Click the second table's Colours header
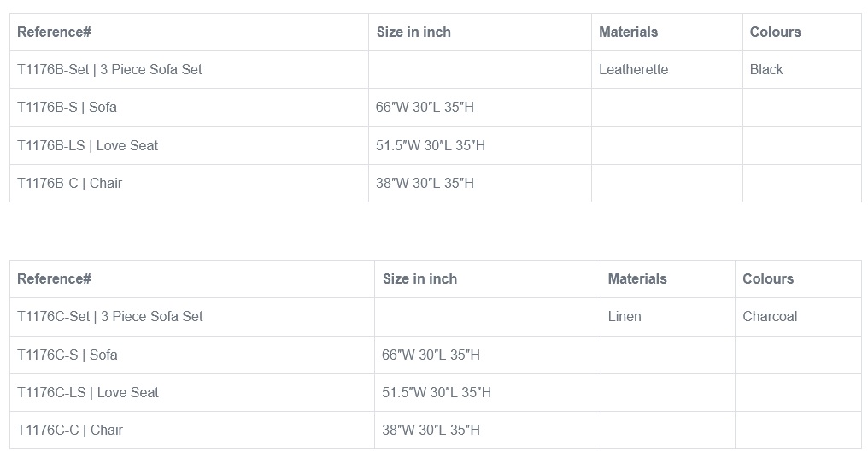 tap(768, 279)
